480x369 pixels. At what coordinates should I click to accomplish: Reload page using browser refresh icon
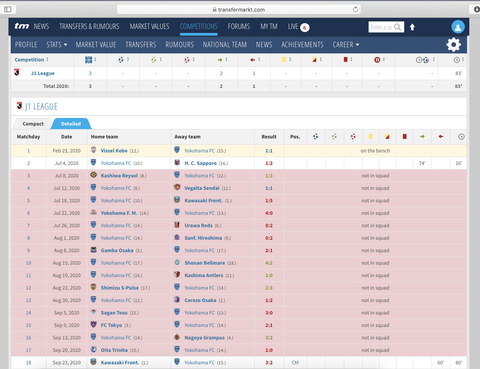[x=355, y=9]
